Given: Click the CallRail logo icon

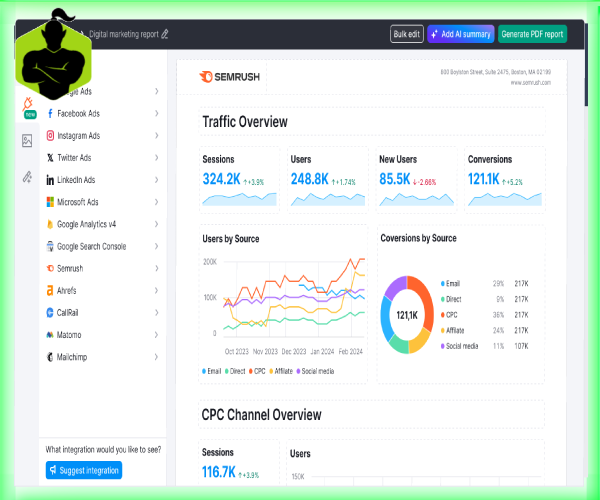Looking at the screenshot, I should tap(50, 313).
